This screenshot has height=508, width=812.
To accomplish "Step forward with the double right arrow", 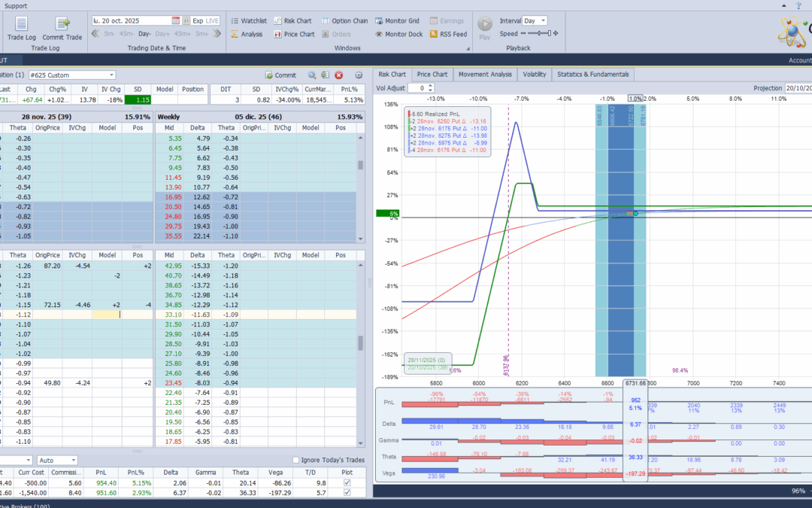I will [217, 34].
